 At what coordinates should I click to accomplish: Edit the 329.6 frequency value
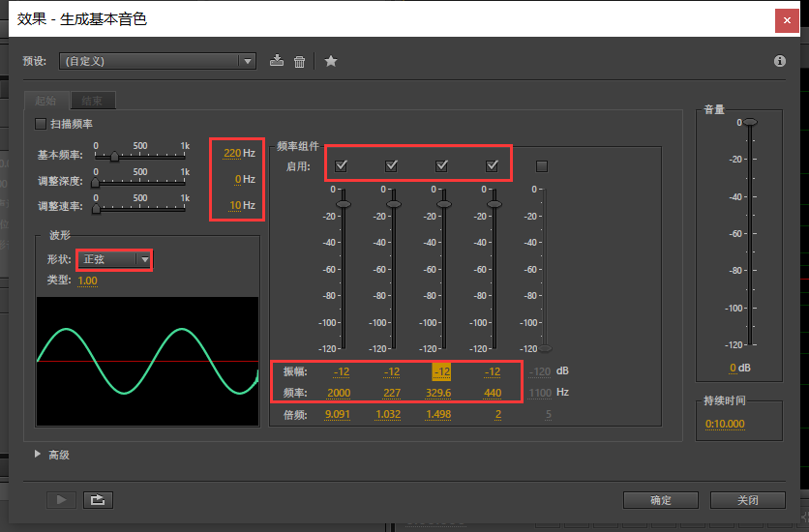click(438, 393)
